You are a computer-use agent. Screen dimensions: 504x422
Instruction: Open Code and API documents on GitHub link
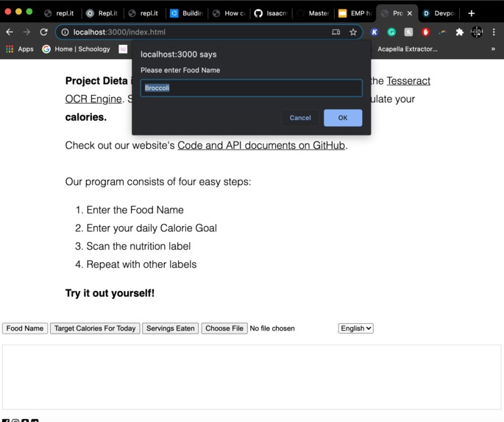click(x=261, y=145)
